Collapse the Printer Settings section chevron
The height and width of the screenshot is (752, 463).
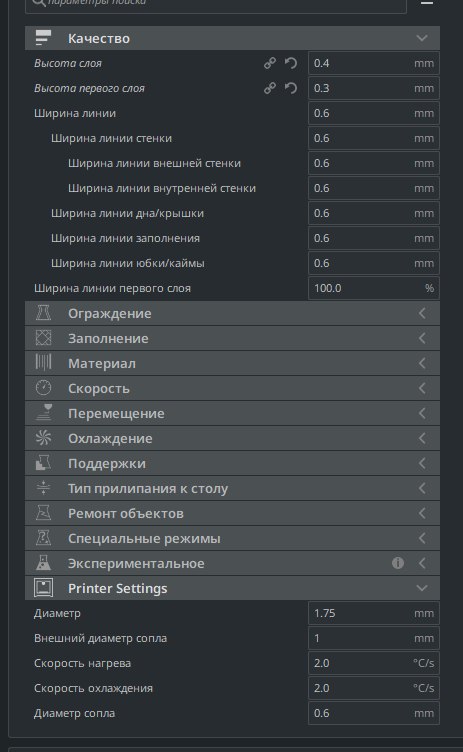(x=422, y=588)
